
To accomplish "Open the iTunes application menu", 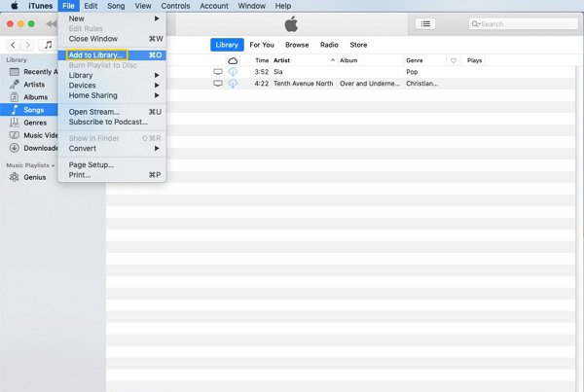I will point(41,6).
